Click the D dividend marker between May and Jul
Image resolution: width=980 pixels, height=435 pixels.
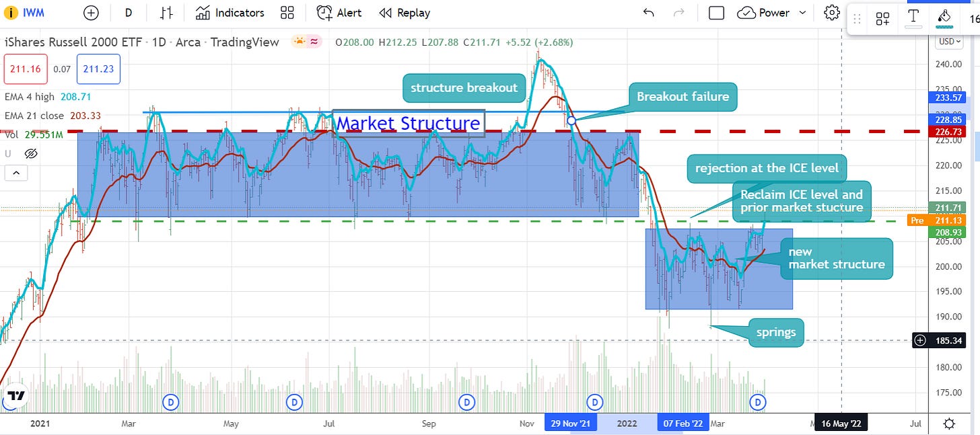pyautogui.click(x=294, y=402)
